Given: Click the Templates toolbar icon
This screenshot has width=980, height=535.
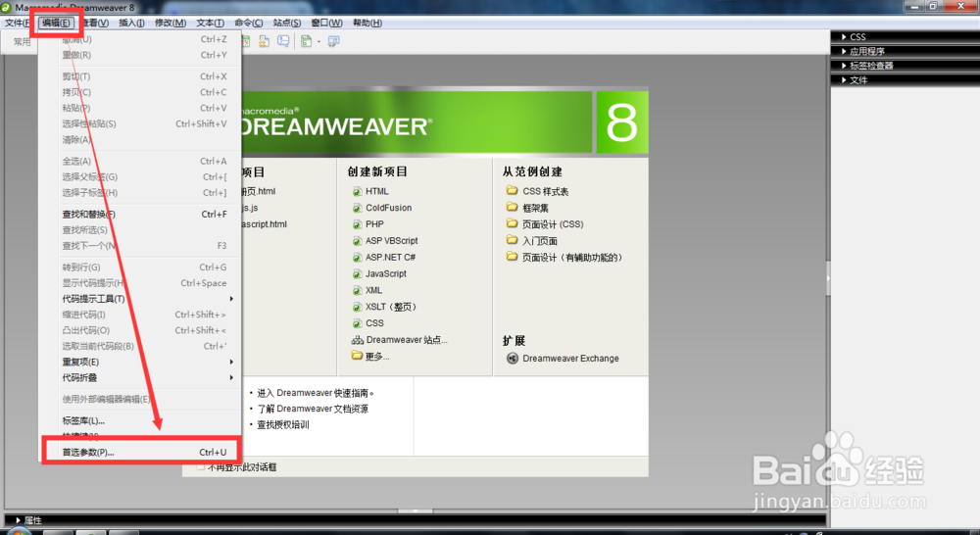Looking at the screenshot, I should (x=306, y=41).
